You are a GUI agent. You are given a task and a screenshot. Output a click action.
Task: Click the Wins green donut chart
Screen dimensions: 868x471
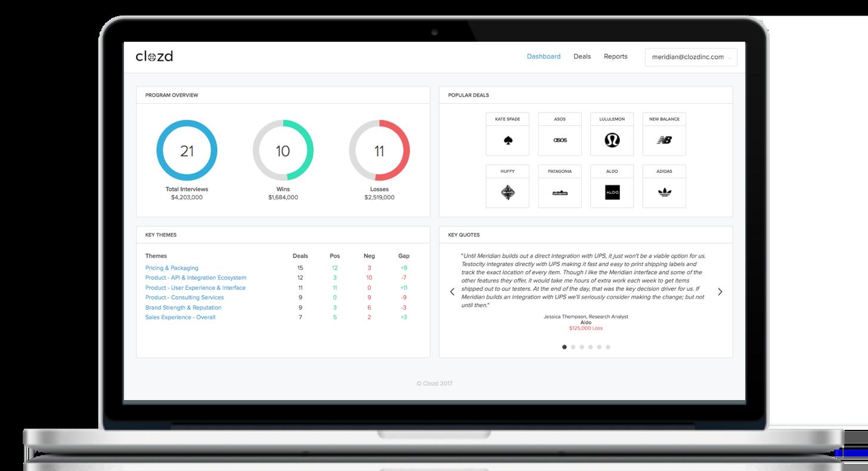[283, 150]
